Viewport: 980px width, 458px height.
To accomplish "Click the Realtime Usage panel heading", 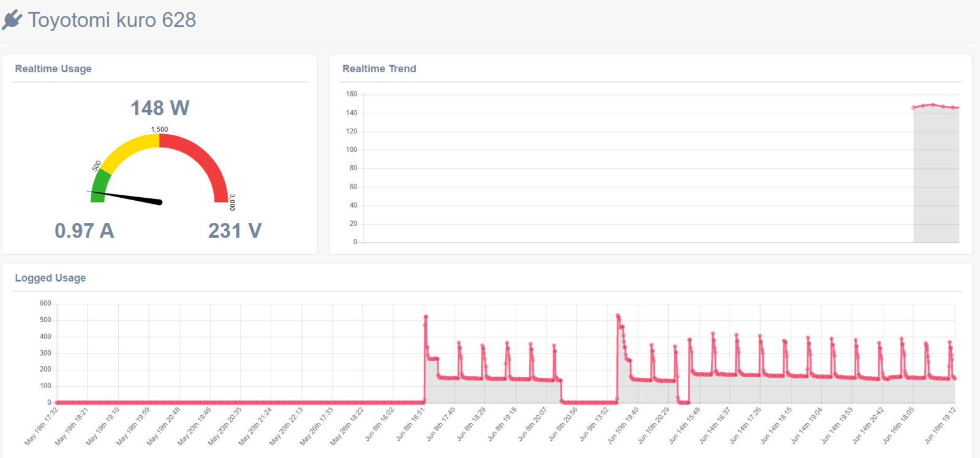I will click(x=53, y=69).
